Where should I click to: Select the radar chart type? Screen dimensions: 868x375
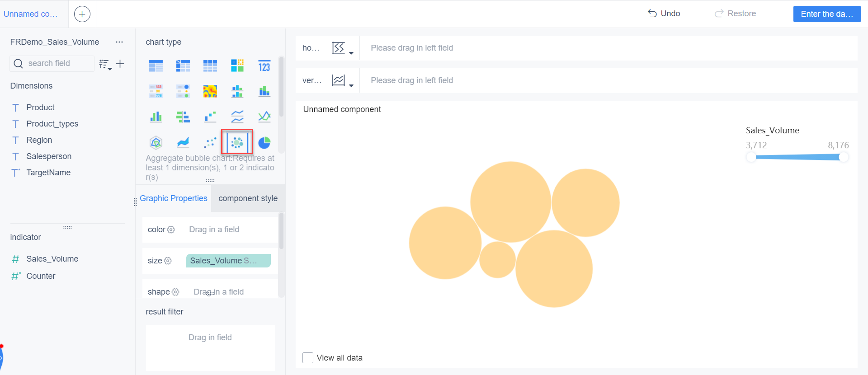coord(156,143)
